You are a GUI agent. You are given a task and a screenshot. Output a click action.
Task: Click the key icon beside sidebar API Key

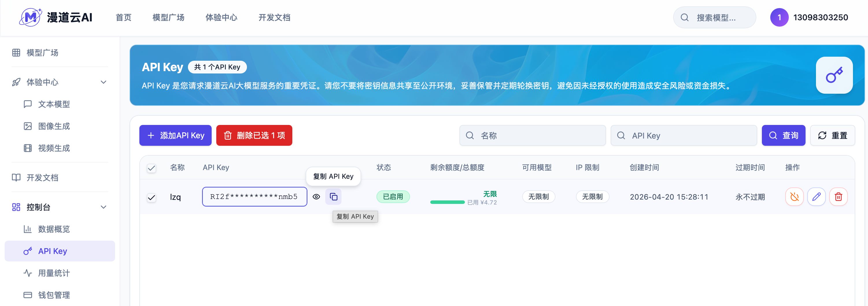click(x=28, y=251)
